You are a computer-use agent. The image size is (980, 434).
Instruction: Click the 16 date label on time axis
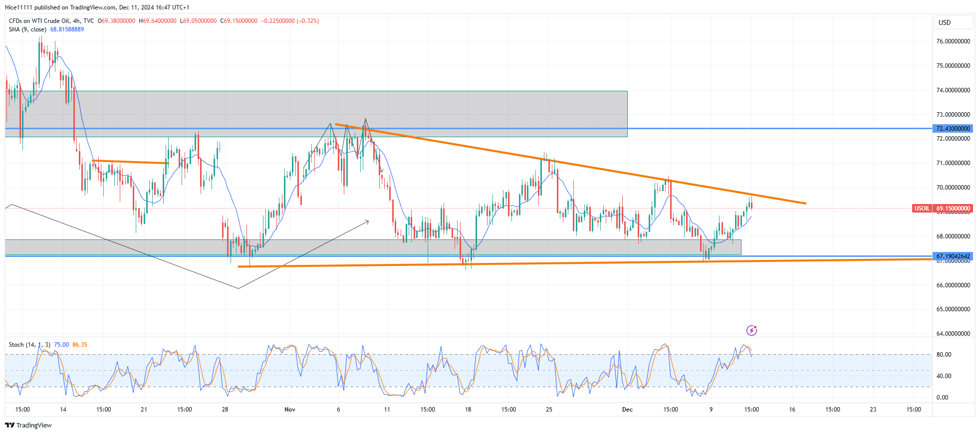click(x=792, y=410)
